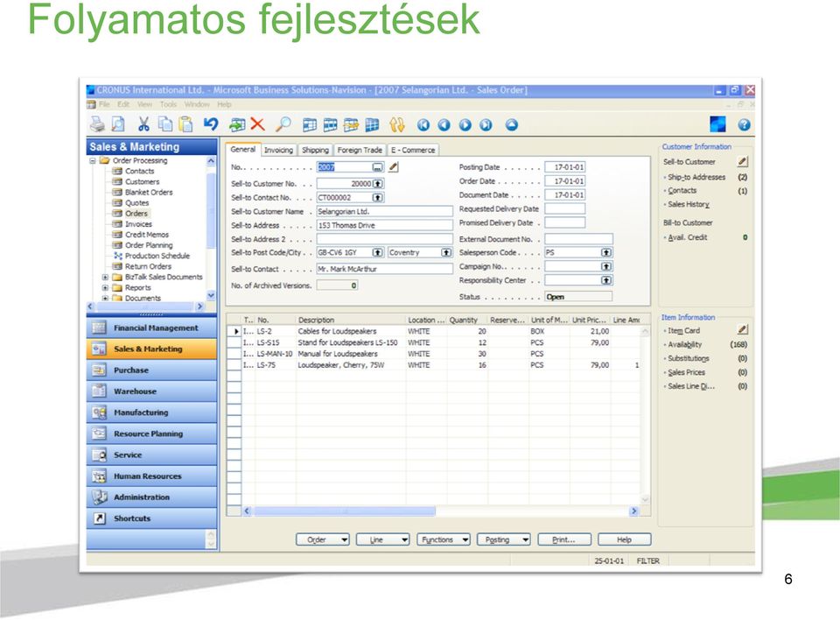Select Production Schedule tree item
The image size is (840, 620).
157,256
